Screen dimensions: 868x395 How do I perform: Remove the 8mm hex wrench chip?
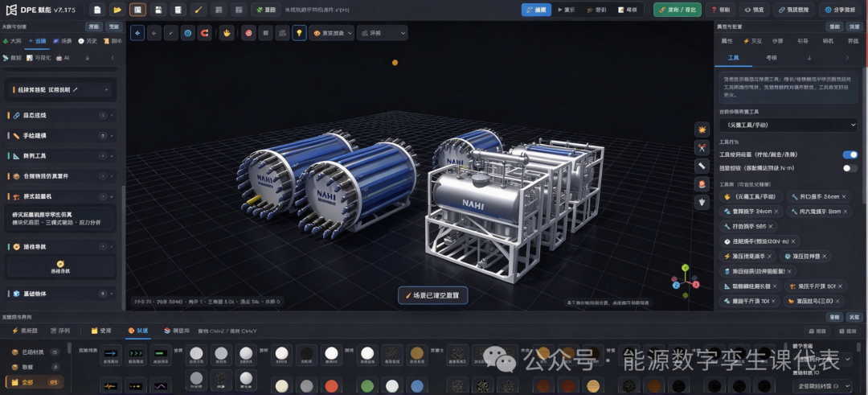845,212
